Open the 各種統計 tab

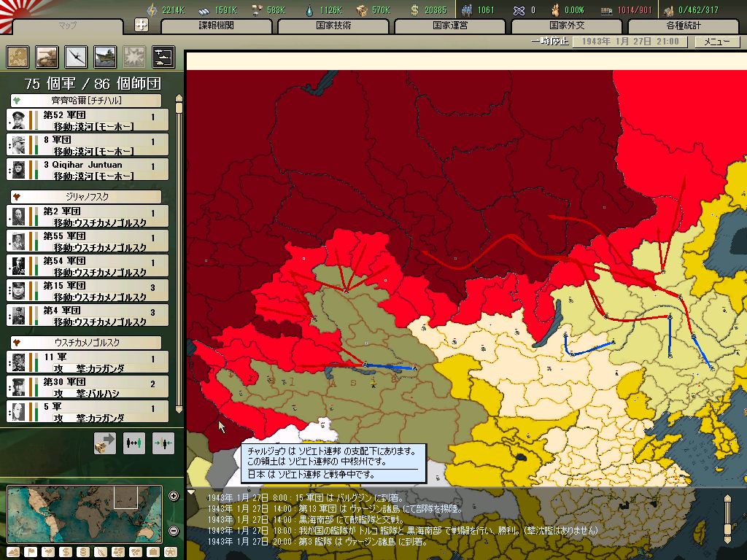click(684, 26)
